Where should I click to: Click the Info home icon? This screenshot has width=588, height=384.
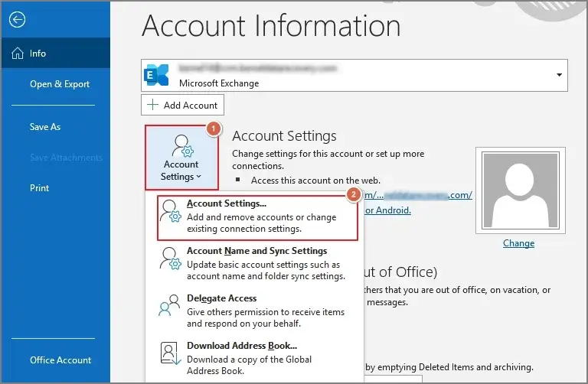point(18,54)
